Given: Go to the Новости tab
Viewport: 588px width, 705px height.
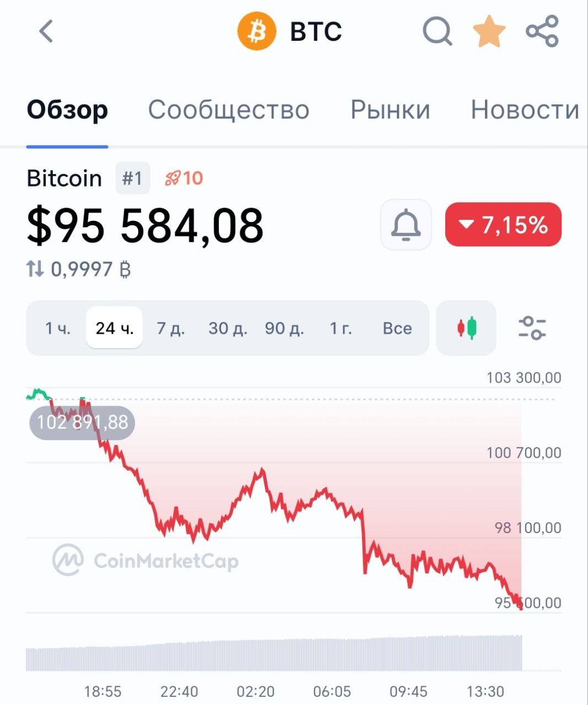Looking at the screenshot, I should (x=525, y=110).
